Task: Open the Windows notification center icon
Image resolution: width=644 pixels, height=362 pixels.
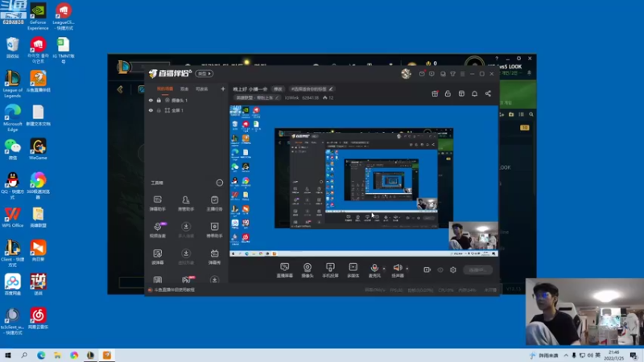Action: (x=634, y=355)
